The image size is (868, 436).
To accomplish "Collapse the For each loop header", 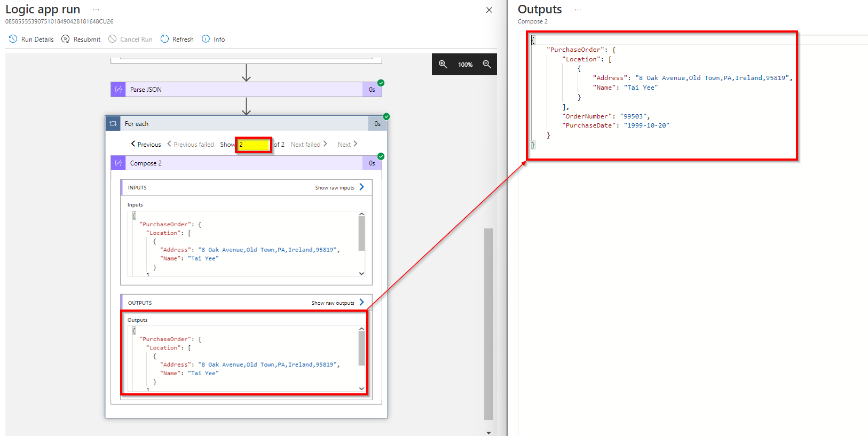I will click(x=246, y=123).
